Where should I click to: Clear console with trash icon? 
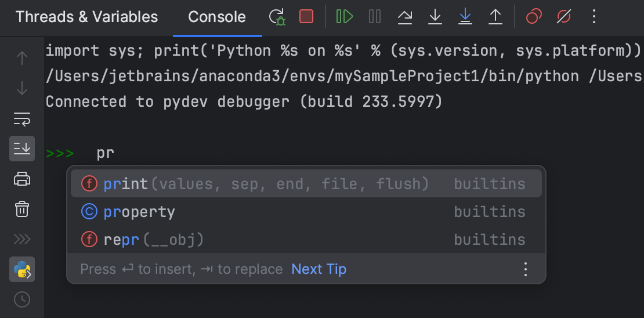(x=22, y=208)
